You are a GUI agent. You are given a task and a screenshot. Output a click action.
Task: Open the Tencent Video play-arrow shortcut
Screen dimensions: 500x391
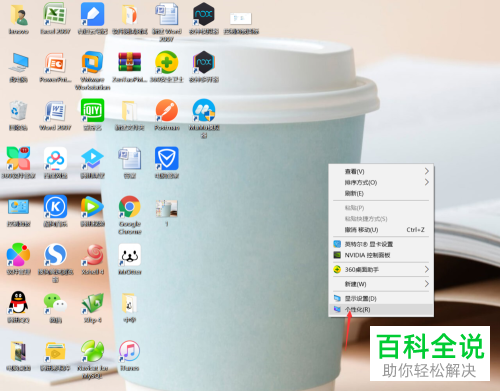pos(92,207)
